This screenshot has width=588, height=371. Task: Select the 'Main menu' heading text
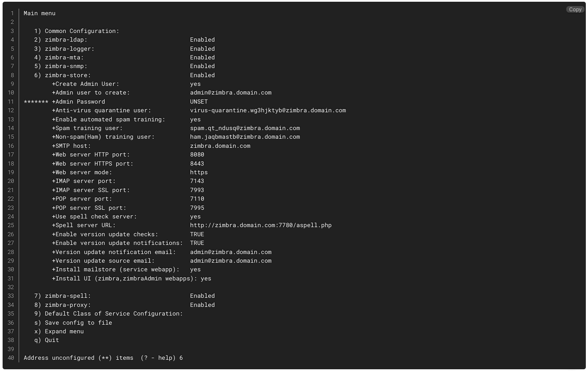(x=39, y=13)
